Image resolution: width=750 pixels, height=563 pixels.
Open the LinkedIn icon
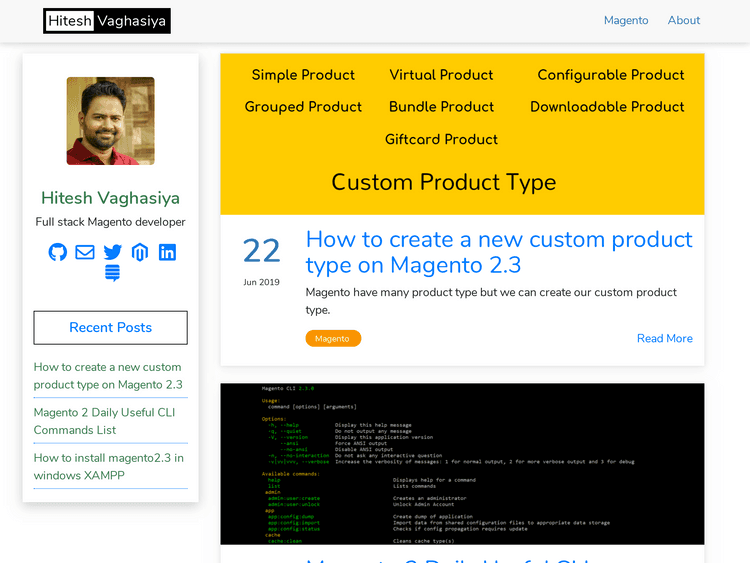[167, 252]
